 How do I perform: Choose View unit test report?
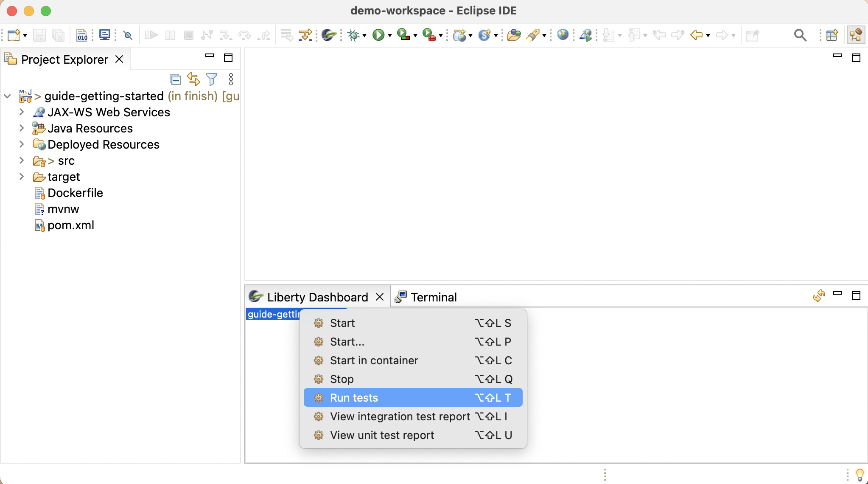[413, 435]
